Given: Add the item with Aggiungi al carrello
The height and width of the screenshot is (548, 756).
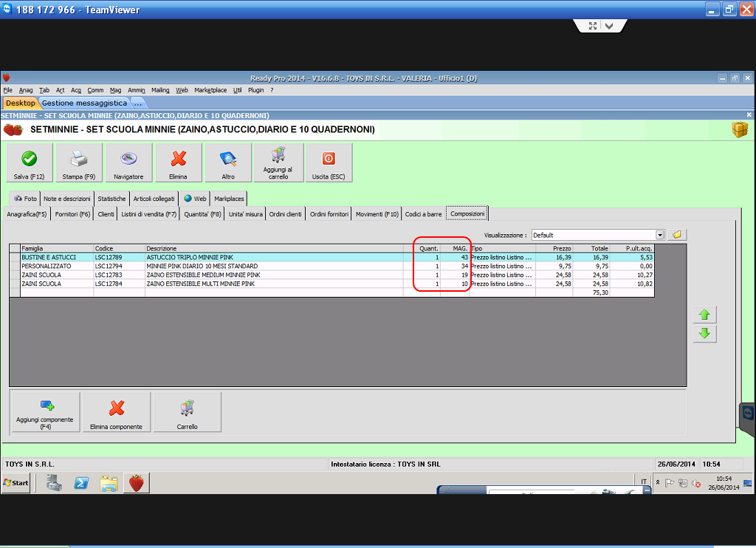Looking at the screenshot, I should coord(278,162).
